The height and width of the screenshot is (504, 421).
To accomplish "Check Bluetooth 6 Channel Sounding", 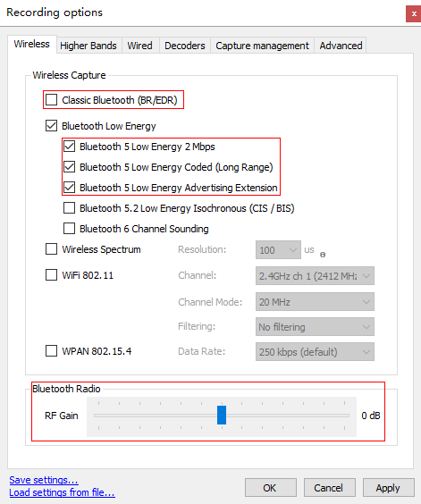I will (x=69, y=229).
